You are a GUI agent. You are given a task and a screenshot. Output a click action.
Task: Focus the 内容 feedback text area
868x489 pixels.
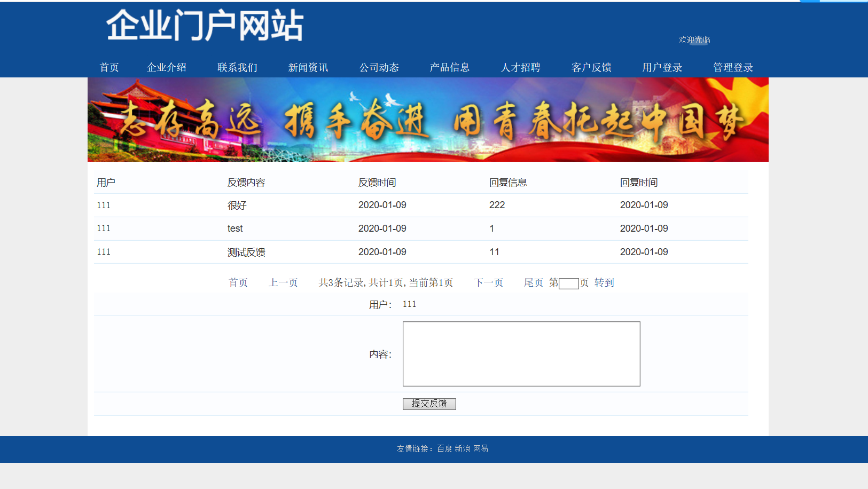(521, 354)
